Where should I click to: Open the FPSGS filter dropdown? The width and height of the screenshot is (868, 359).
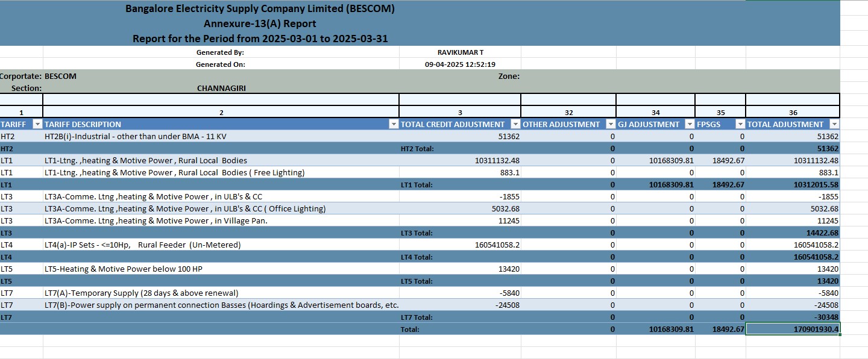pyautogui.click(x=740, y=124)
